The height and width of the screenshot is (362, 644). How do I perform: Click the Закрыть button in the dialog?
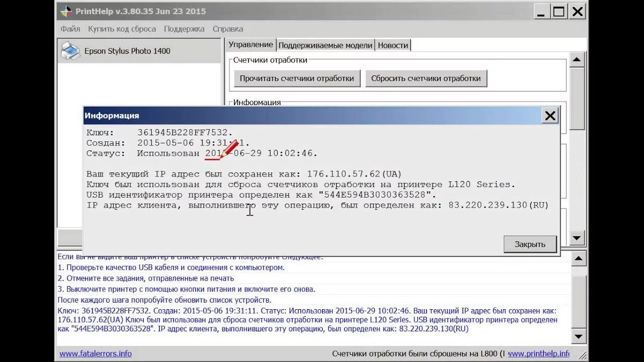click(530, 244)
